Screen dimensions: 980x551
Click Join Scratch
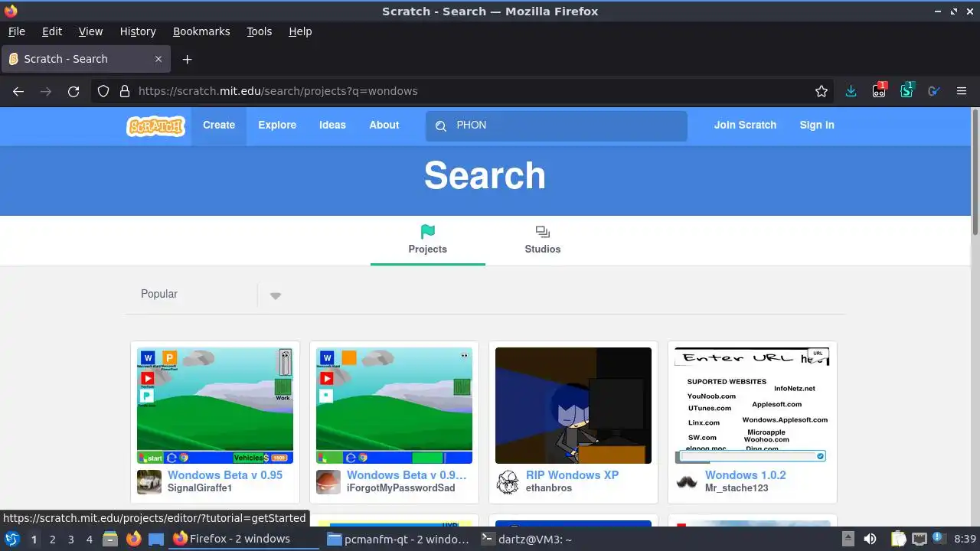pyautogui.click(x=745, y=126)
